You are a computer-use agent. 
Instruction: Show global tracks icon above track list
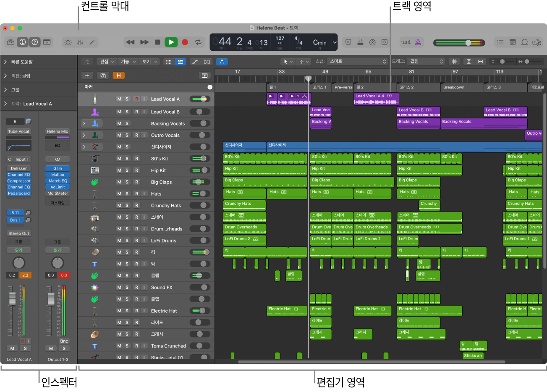click(x=204, y=76)
